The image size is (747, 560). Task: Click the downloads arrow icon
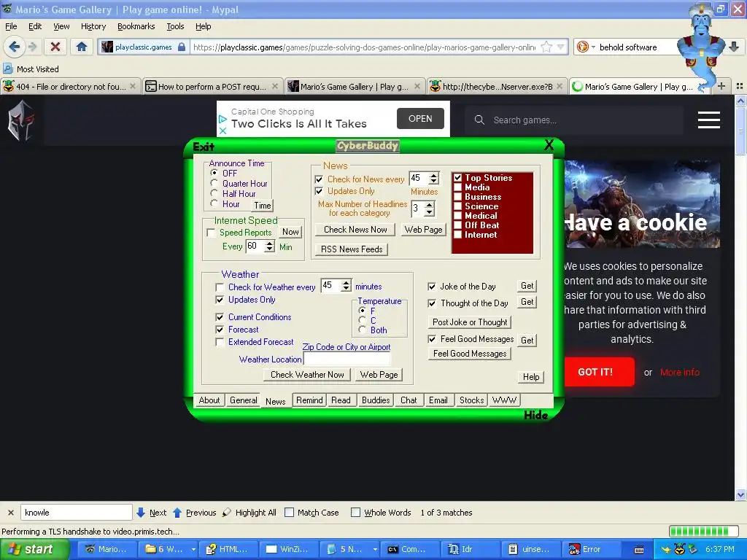pos(734,47)
